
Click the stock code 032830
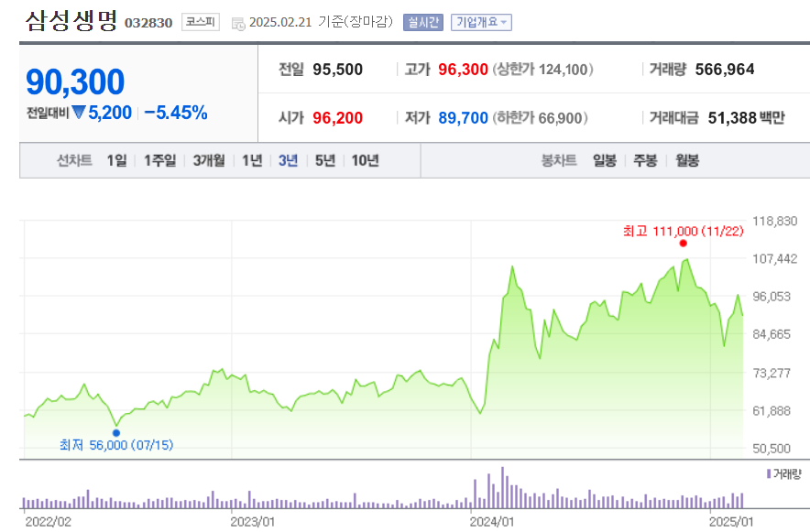click(148, 23)
